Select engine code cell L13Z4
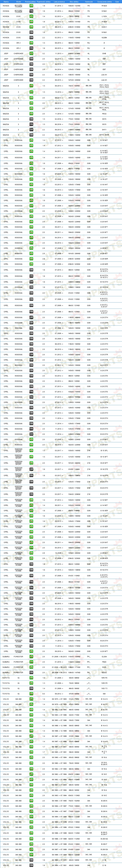Viewport: 122px width, 868px height. coord(104,17)
